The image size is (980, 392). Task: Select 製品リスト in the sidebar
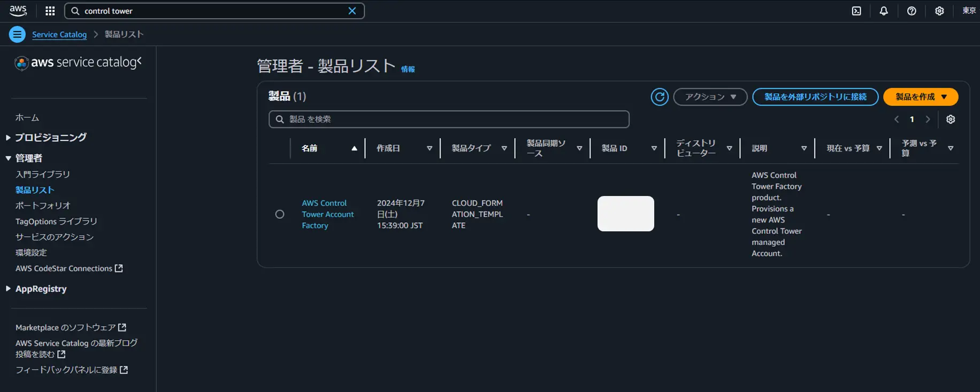click(35, 190)
